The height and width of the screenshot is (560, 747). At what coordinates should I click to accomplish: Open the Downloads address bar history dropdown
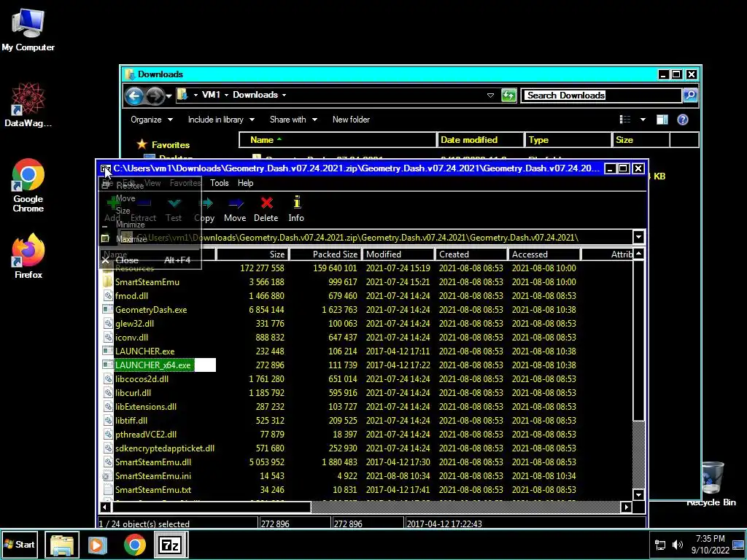[490, 96]
